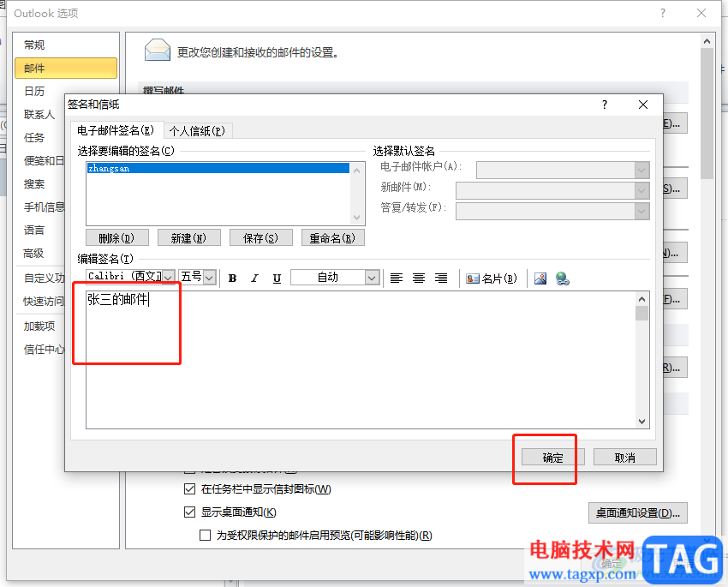The height and width of the screenshot is (587, 728).
Task: Close the 签名和信纸 dialog
Action: point(643,105)
